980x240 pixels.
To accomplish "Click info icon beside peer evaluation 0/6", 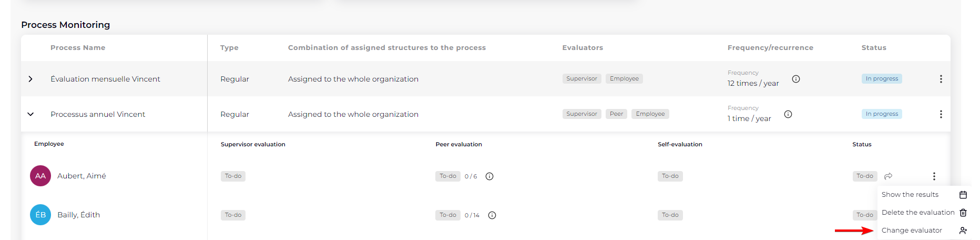I will (489, 176).
